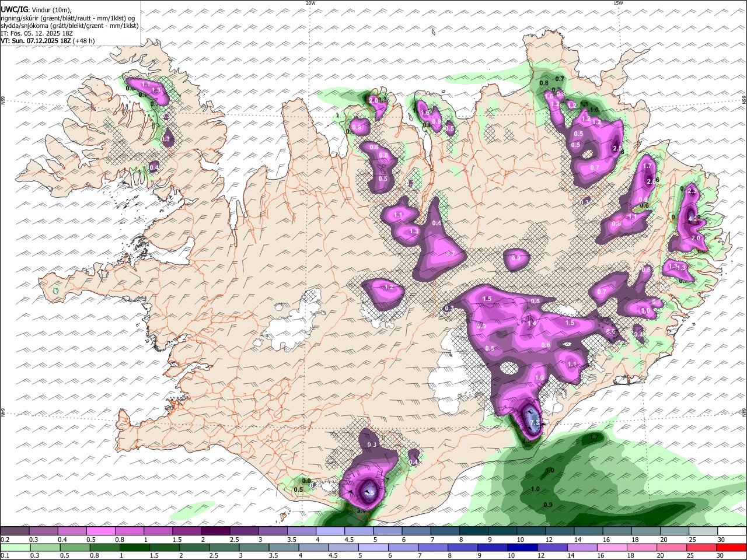Click the dark purple 2 snow legend swatch
This screenshot has width=747, height=560.
(215, 531)
